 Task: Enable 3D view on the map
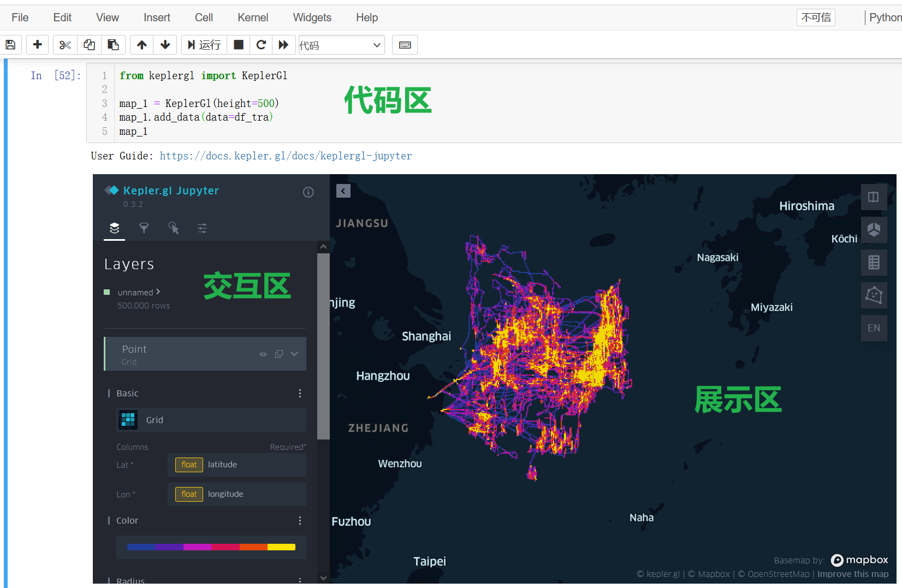874,230
